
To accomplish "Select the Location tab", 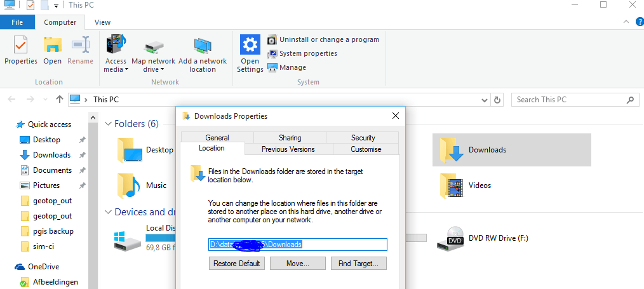I will 212,148.
